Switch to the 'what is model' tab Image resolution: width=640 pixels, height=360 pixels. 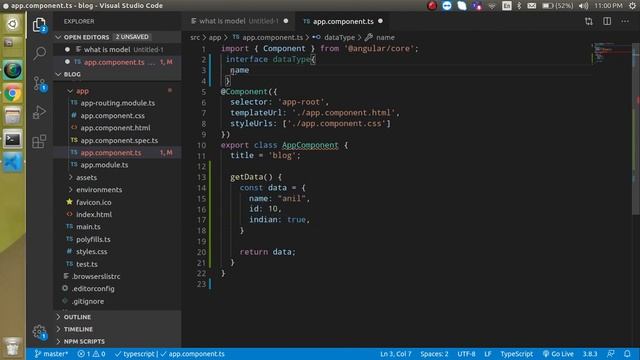(x=239, y=21)
